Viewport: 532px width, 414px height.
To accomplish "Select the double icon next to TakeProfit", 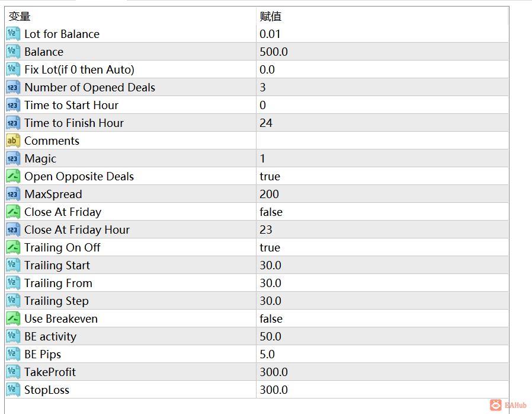I will click(13, 372).
